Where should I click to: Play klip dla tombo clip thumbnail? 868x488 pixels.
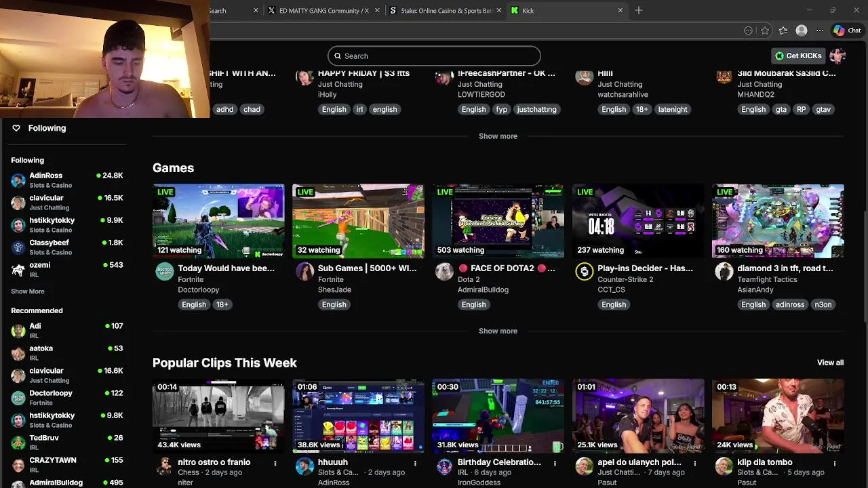(778, 415)
